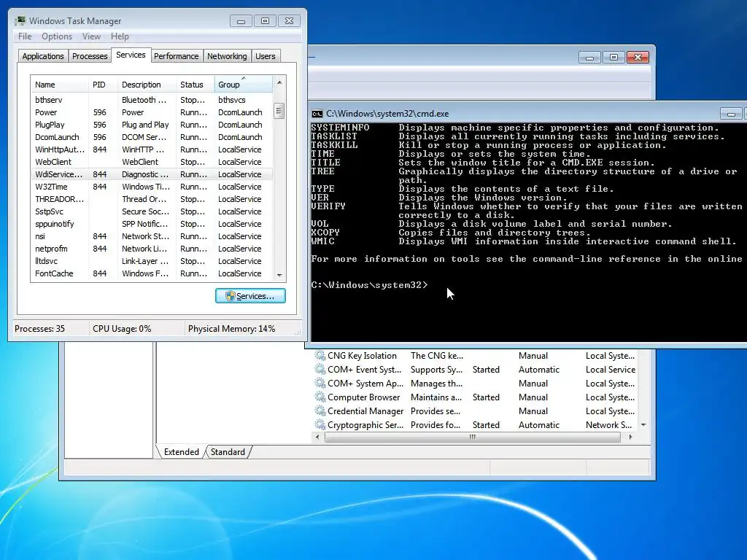Click the Computer Browser service name
The width and height of the screenshot is (747, 560).
pos(364,397)
